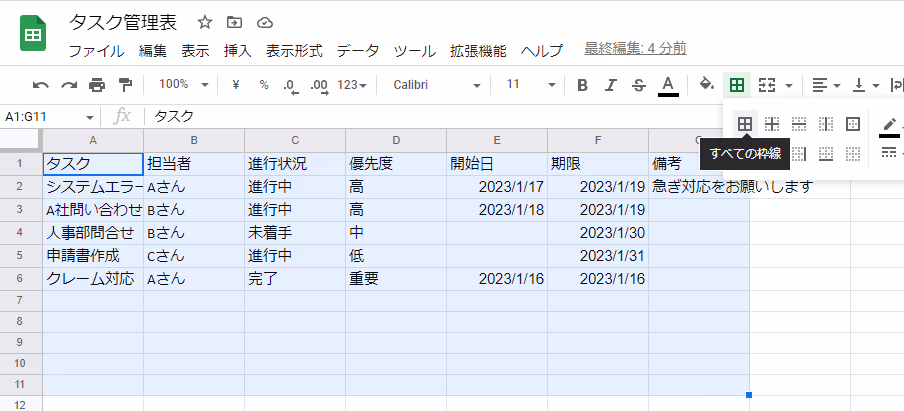Activate the paint format tool
Viewport: 904px width, 411px height.
pos(125,85)
